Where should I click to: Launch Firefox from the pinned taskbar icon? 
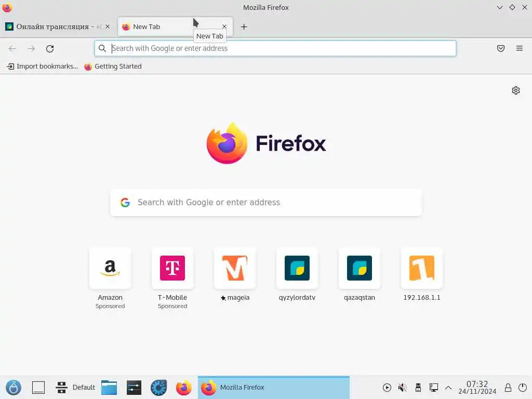(183, 388)
